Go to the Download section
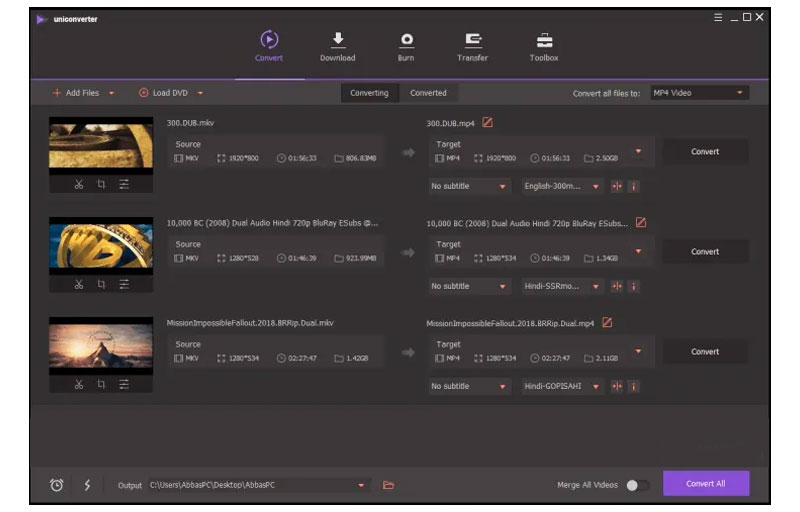 tap(337, 46)
